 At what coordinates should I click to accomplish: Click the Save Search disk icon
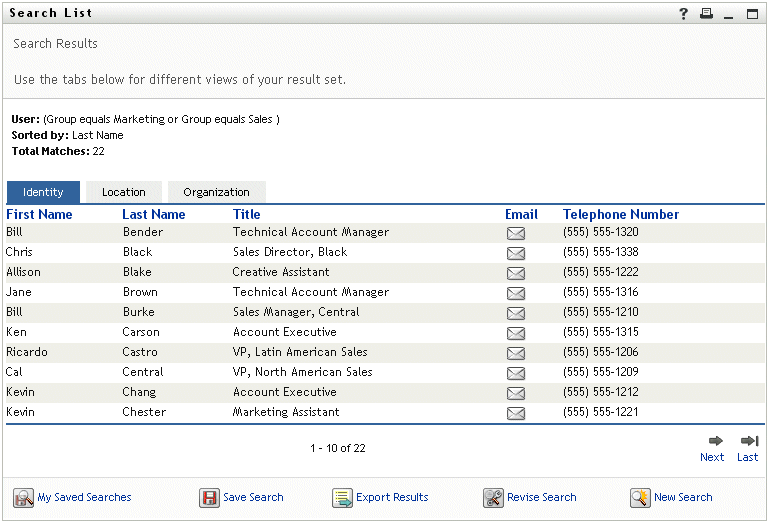(x=209, y=498)
